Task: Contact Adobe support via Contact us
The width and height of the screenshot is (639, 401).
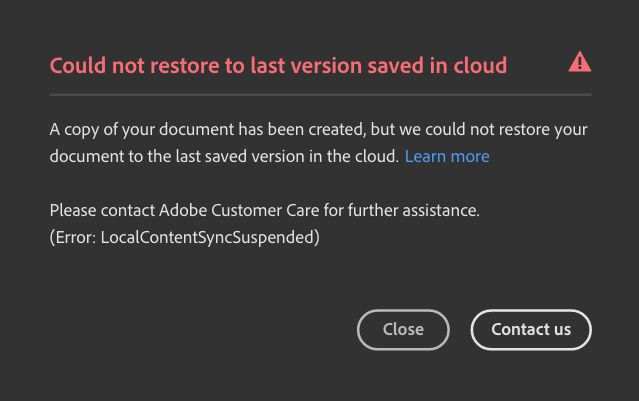Action: 531,329
